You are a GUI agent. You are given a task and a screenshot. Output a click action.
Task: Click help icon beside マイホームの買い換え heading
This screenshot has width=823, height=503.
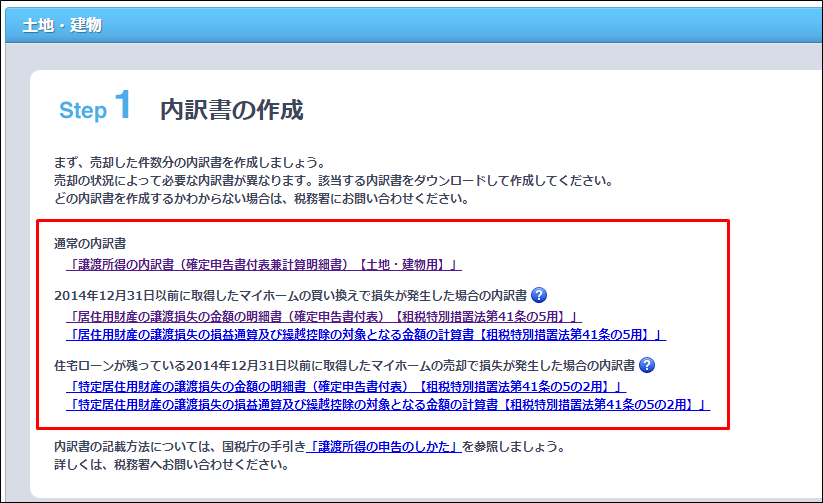[539, 295]
